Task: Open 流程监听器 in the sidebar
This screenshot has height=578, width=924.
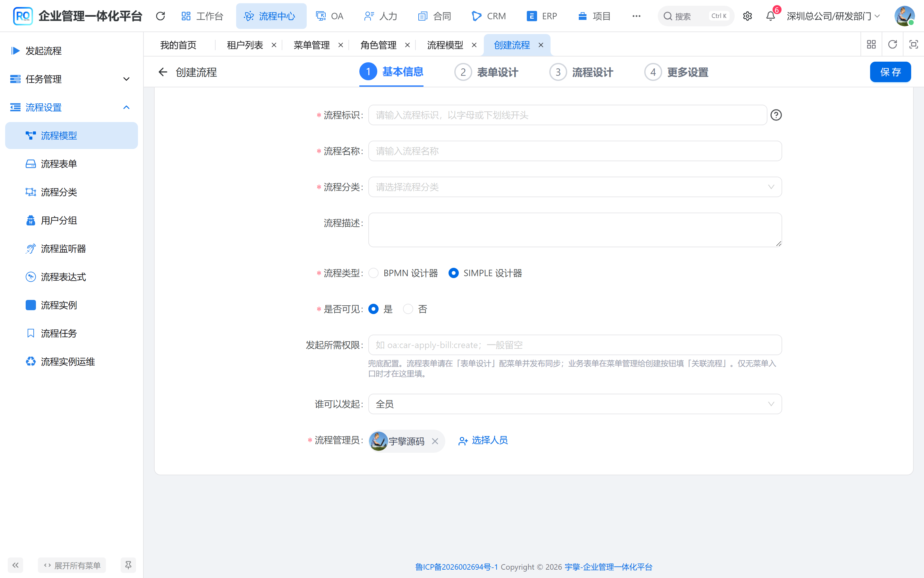Action: pyautogui.click(x=72, y=249)
